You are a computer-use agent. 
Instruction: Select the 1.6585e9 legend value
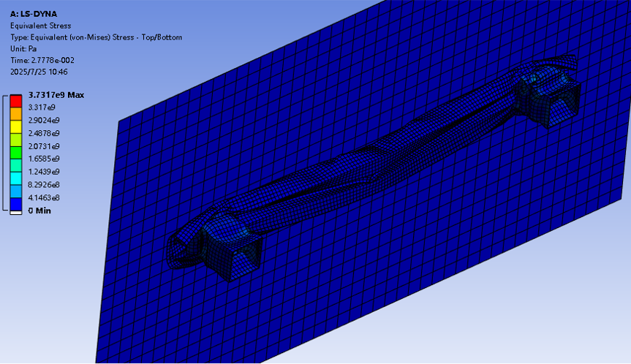(44, 159)
